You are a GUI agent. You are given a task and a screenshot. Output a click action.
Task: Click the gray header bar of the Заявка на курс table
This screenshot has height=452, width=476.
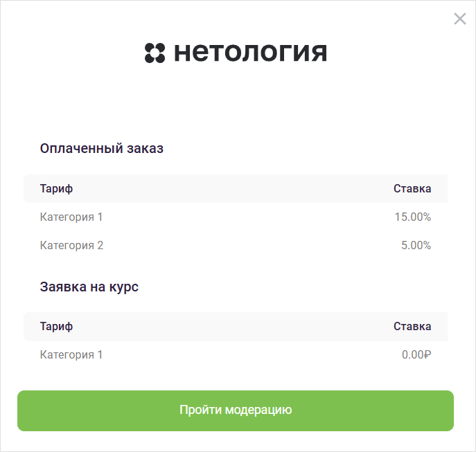click(x=236, y=327)
